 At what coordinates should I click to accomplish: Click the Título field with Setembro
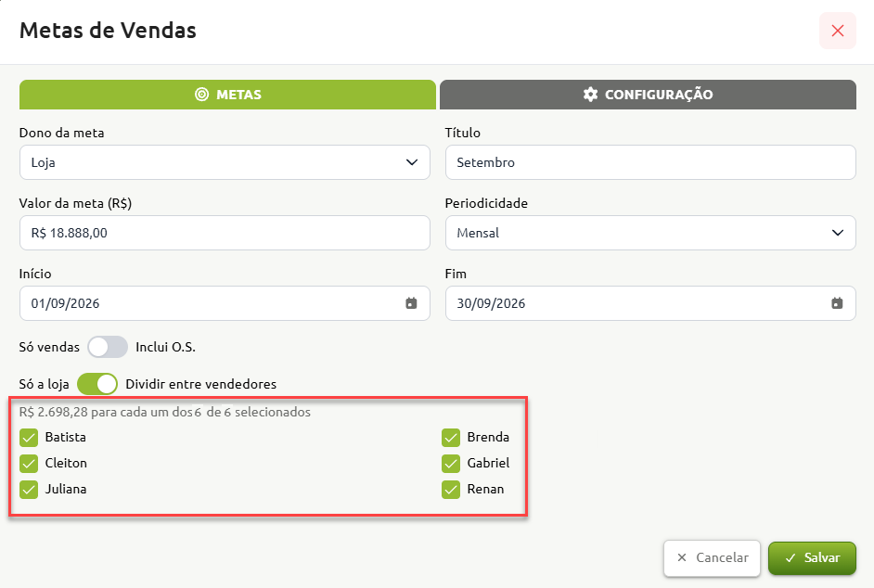tap(650, 162)
